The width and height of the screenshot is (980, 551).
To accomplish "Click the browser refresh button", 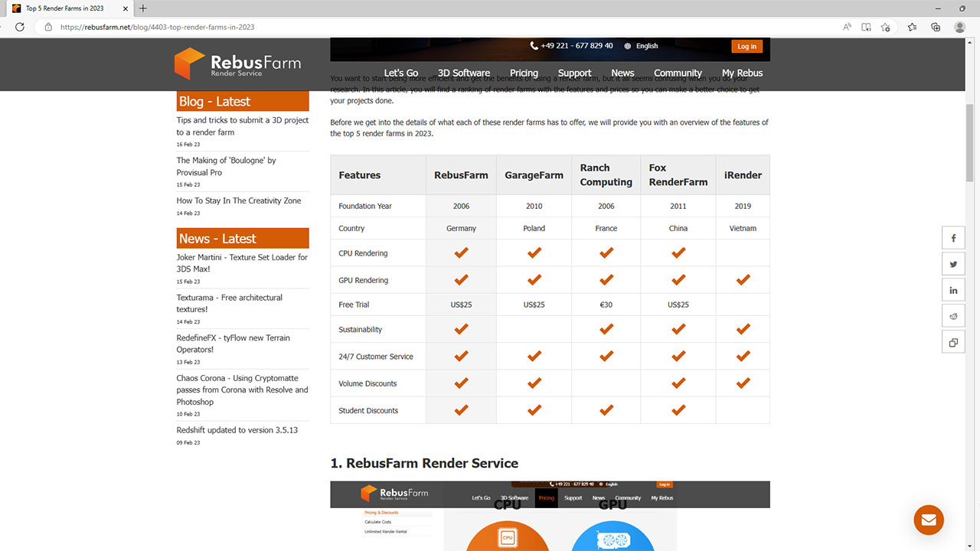I will pos(20,27).
